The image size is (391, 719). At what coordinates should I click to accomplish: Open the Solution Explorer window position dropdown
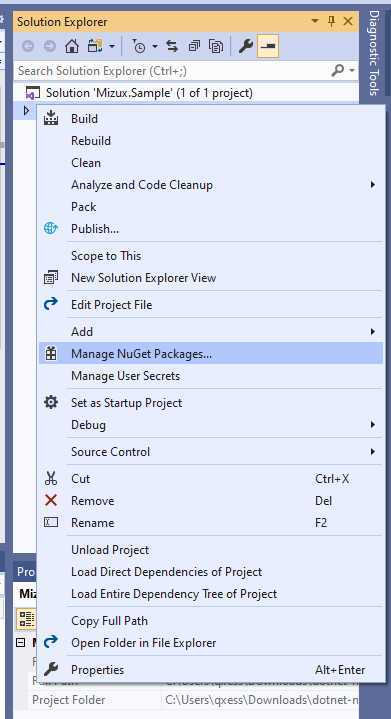[x=315, y=21]
